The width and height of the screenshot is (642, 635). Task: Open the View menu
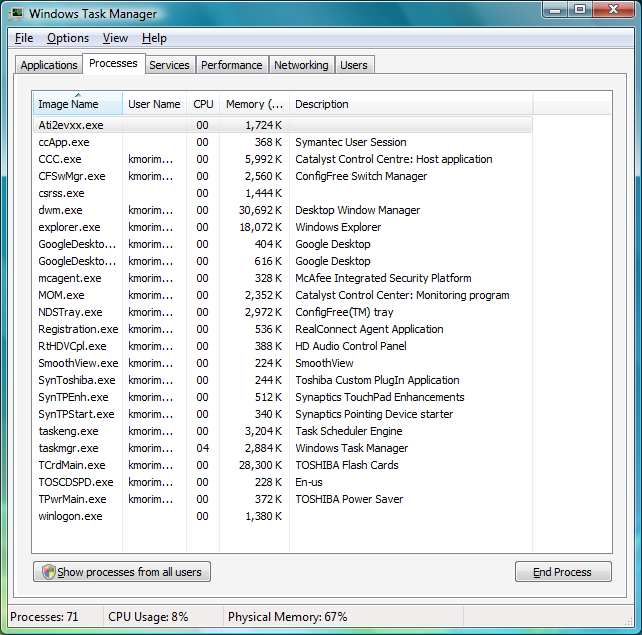click(115, 38)
